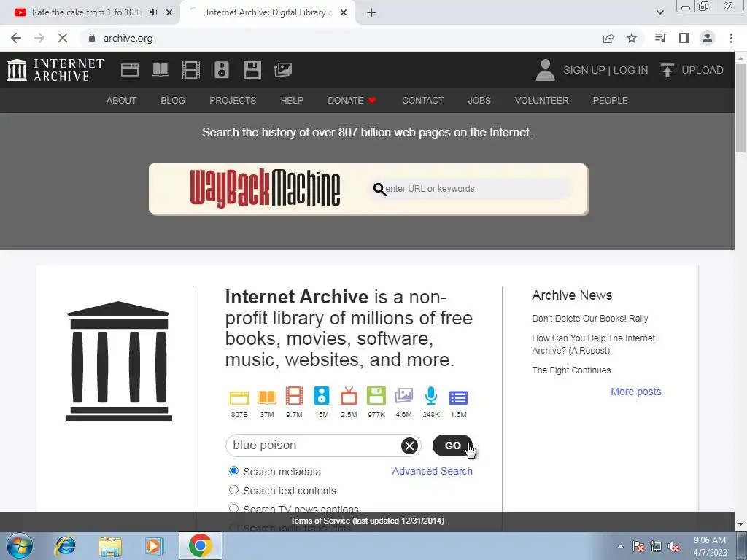
Task: Go back to previous page
Action: pyautogui.click(x=16, y=38)
